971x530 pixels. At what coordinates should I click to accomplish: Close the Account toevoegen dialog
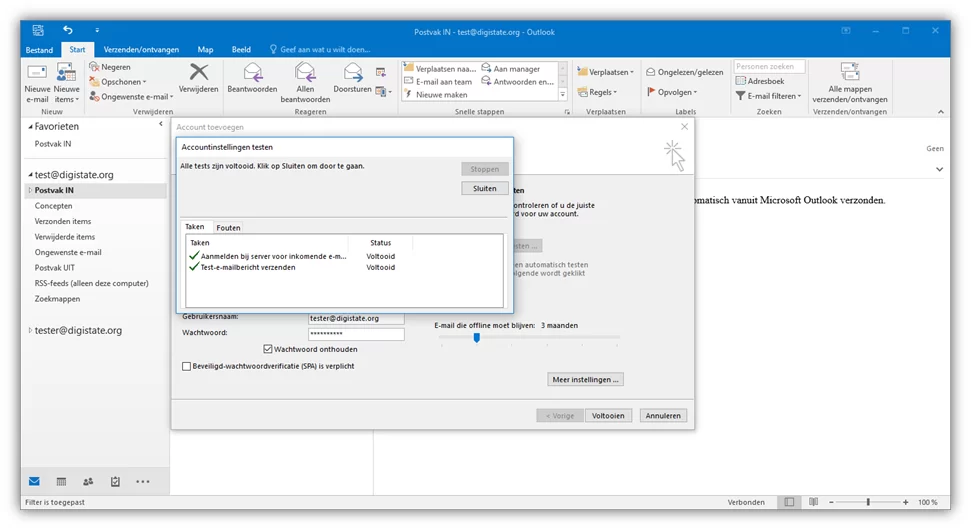click(x=684, y=126)
